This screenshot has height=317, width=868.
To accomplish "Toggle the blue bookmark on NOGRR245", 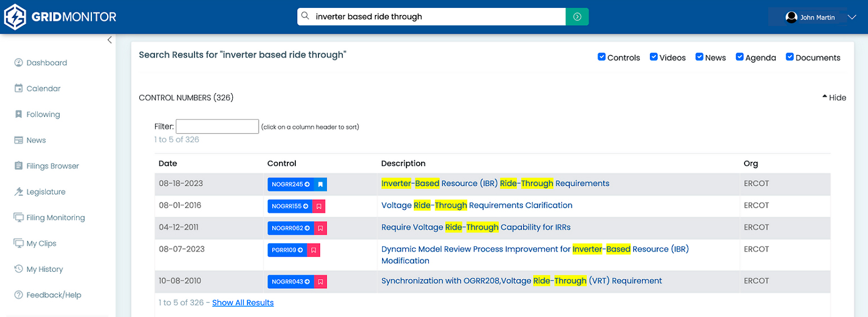I will 320,184.
